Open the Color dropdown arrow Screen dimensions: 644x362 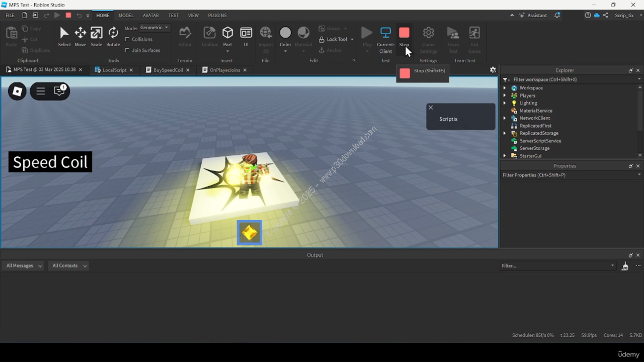click(285, 51)
